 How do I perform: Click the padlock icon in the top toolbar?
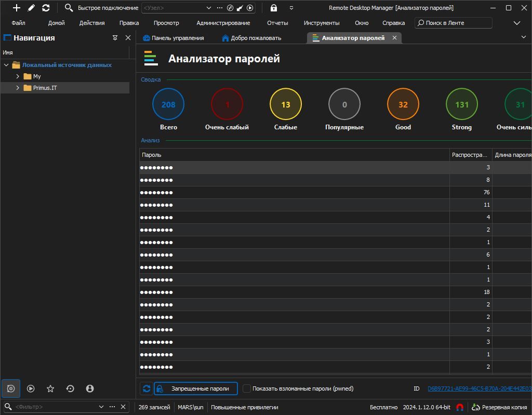pyautogui.click(x=274, y=8)
